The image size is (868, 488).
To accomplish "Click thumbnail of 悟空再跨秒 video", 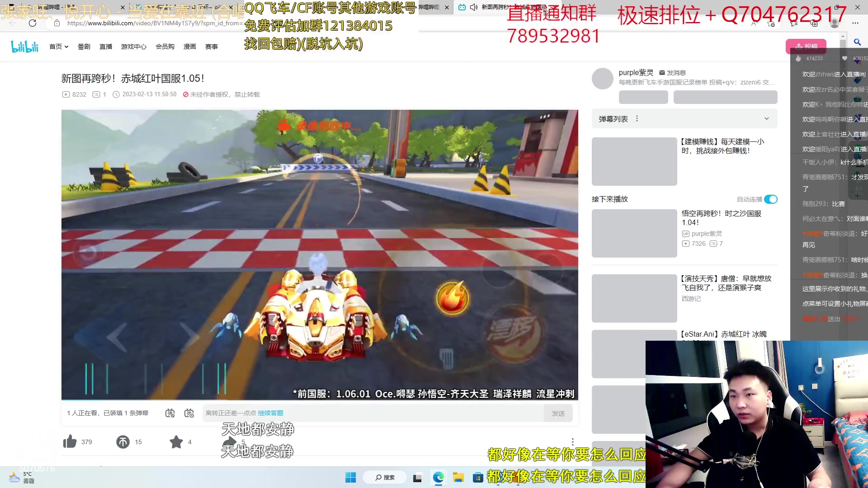I will click(x=634, y=233).
